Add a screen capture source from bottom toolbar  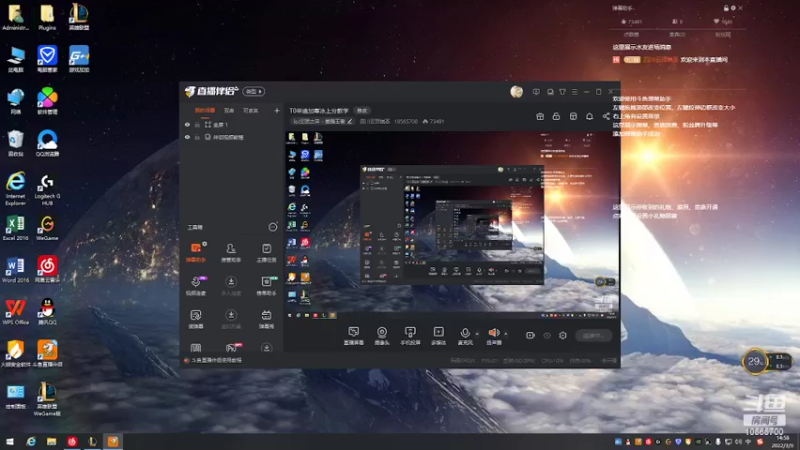[354, 336]
